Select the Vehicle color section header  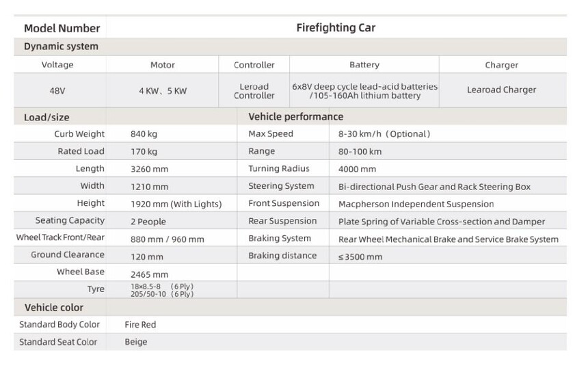point(54,308)
